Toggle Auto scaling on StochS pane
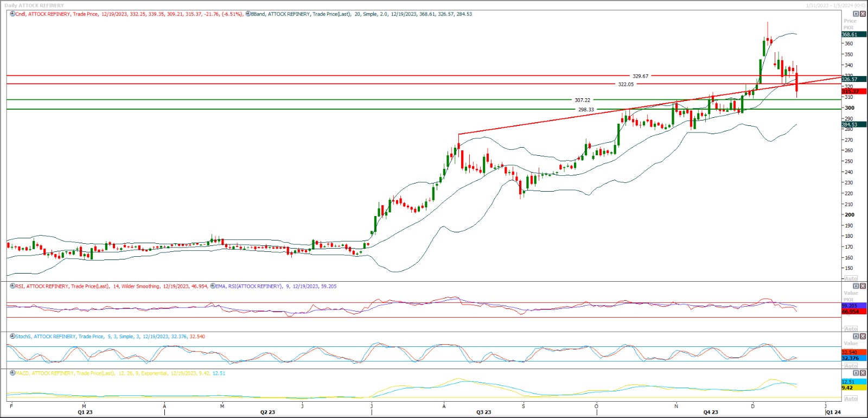Viewport: 868px width, 418px height. pos(851,365)
